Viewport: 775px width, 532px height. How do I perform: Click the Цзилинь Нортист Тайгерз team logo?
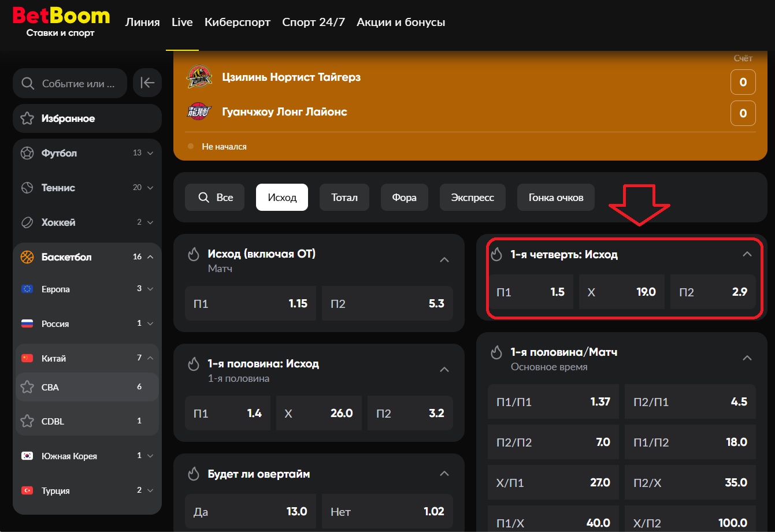[x=199, y=77]
